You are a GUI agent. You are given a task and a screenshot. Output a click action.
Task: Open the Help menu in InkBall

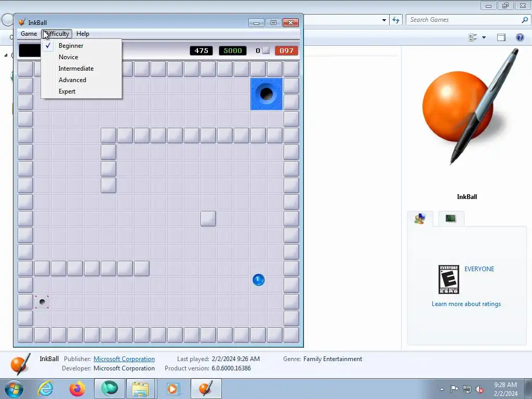[x=83, y=34]
